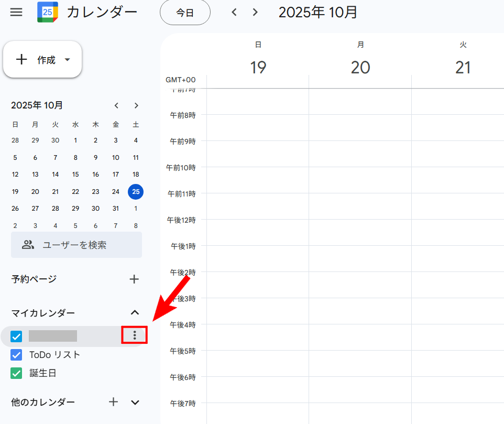
Task: Show next month in mini calendar
Action: [x=136, y=105]
